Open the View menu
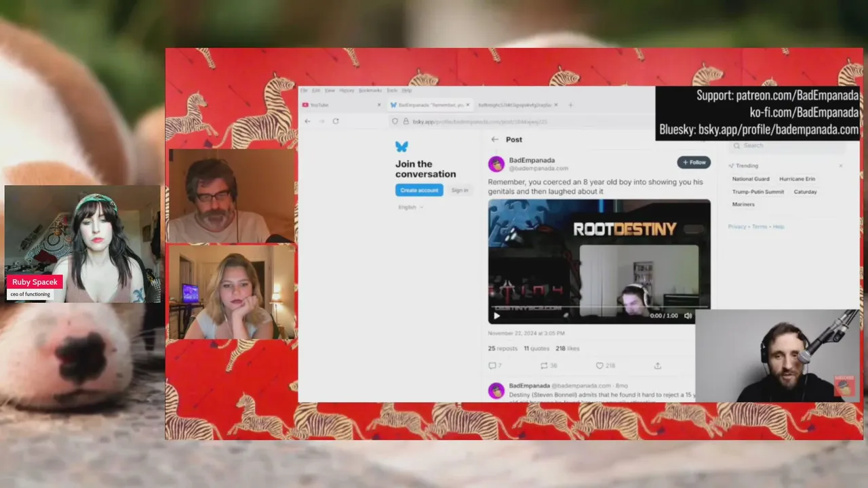Screen dimensions: 868x488 tap(330, 90)
